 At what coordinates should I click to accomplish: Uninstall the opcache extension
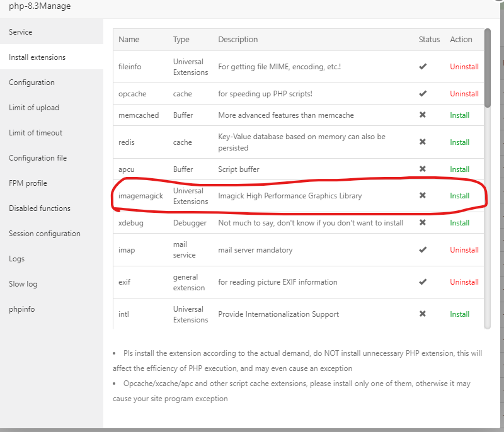click(x=464, y=94)
